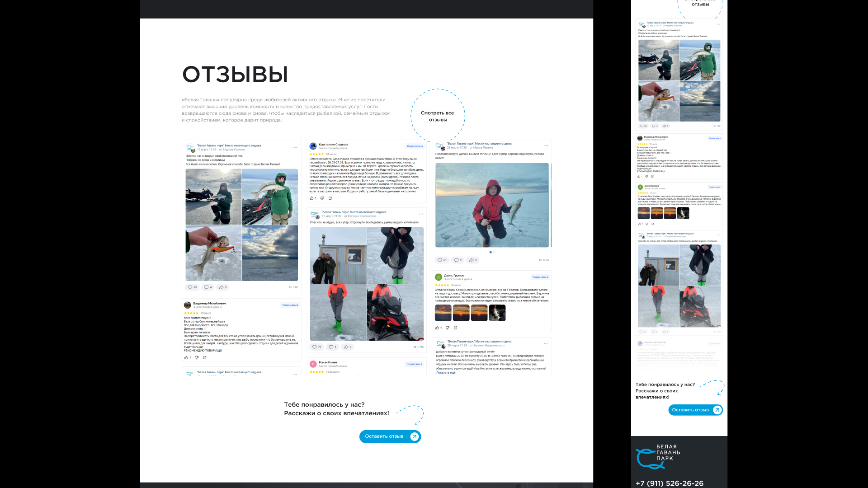This screenshot has width=868, height=488.
Task: Select the second carousel dot under fisherman photo
Action: [494, 252]
